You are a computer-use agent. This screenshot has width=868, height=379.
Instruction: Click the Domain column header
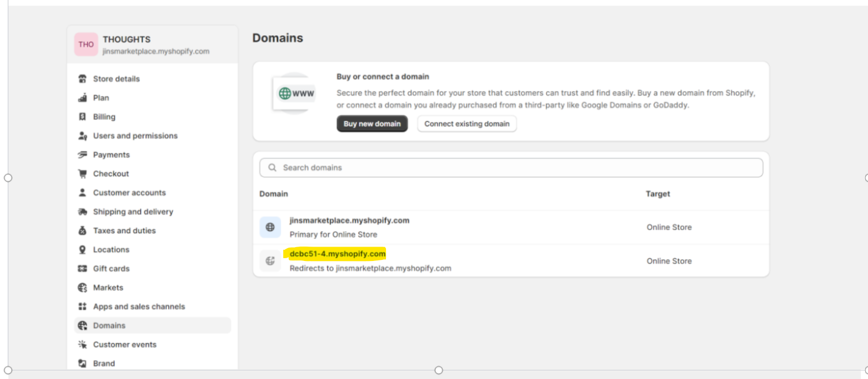pos(274,194)
